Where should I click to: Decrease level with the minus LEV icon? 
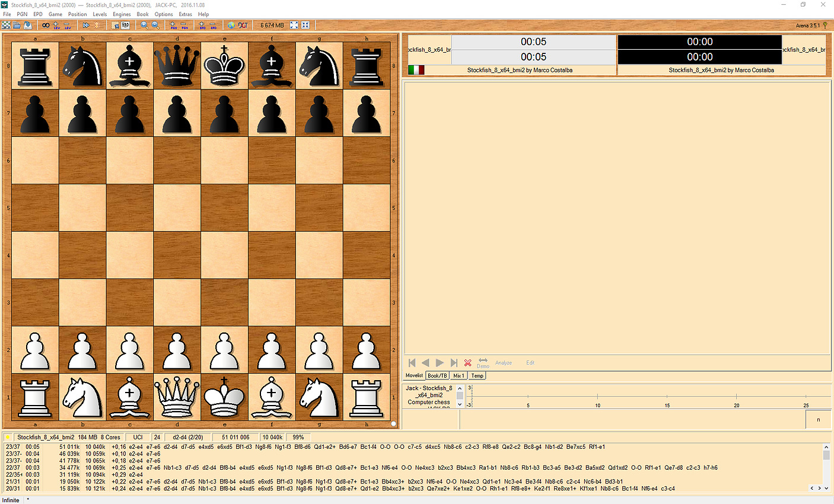point(68,25)
